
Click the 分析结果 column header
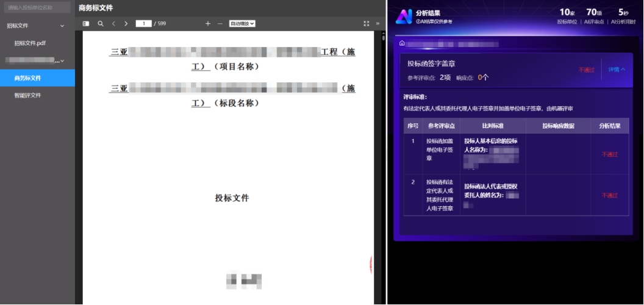point(610,126)
